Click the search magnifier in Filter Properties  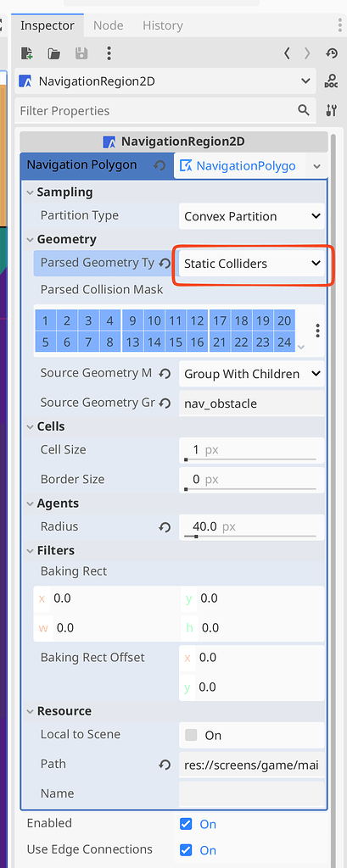tap(303, 110)
